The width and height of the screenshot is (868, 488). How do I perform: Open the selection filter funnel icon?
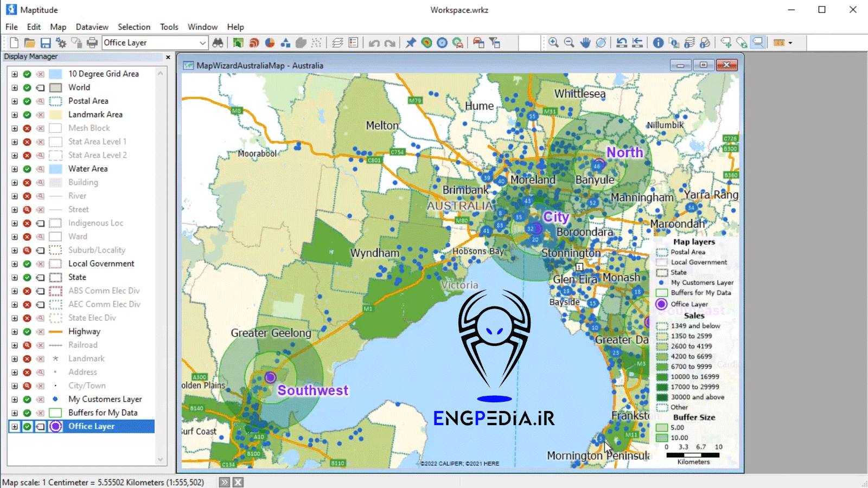click(x=494, y=43)
